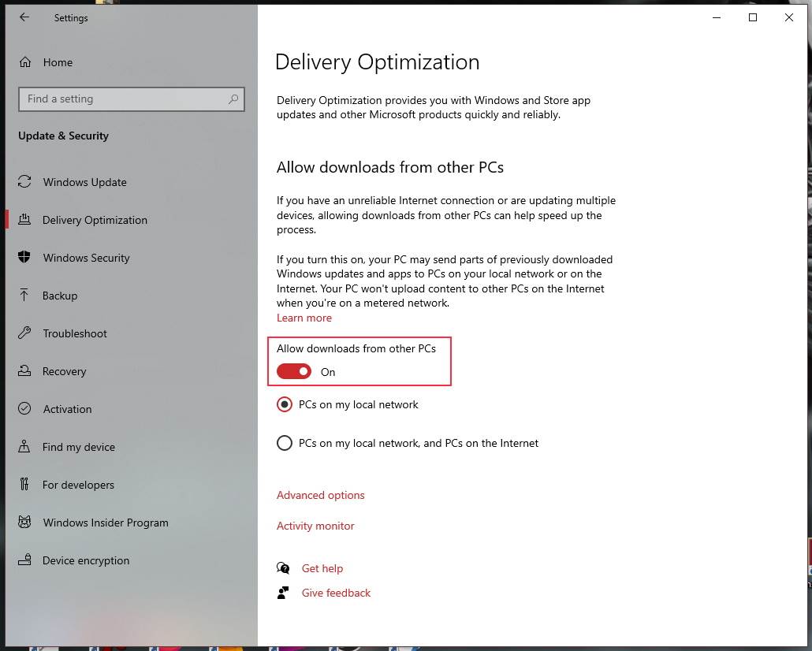Open Windows Update in the sidebar
Screen dimensions: 812x651
click(84, 182)
